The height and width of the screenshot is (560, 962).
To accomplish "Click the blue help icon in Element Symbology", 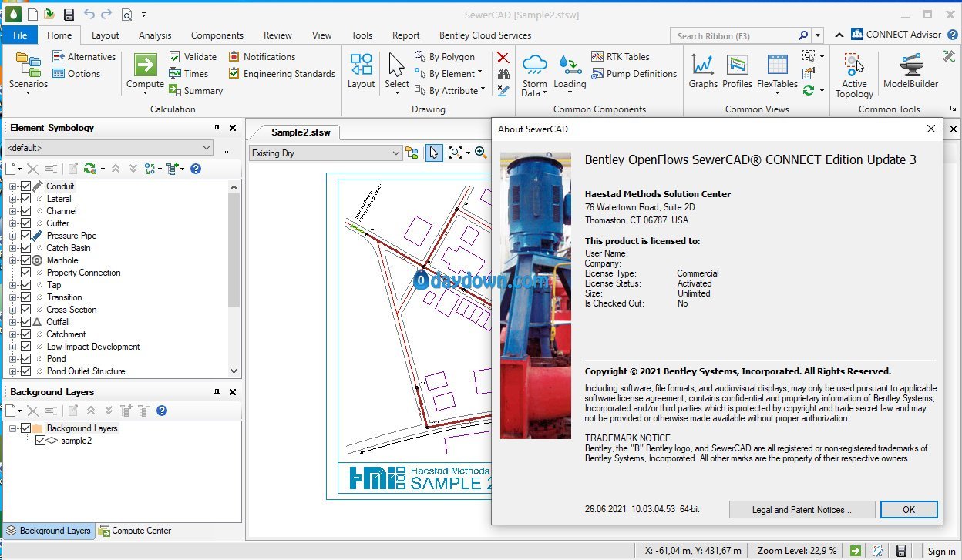I will 196,169.
